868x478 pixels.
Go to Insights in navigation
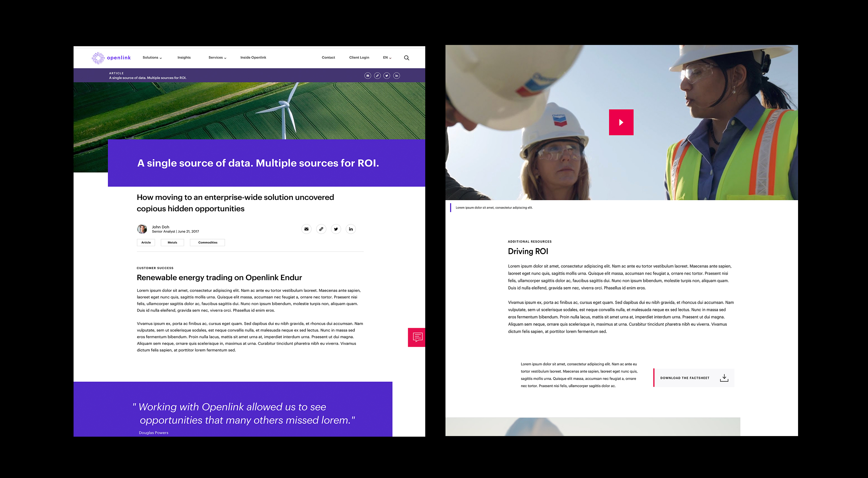click(184, 58)
